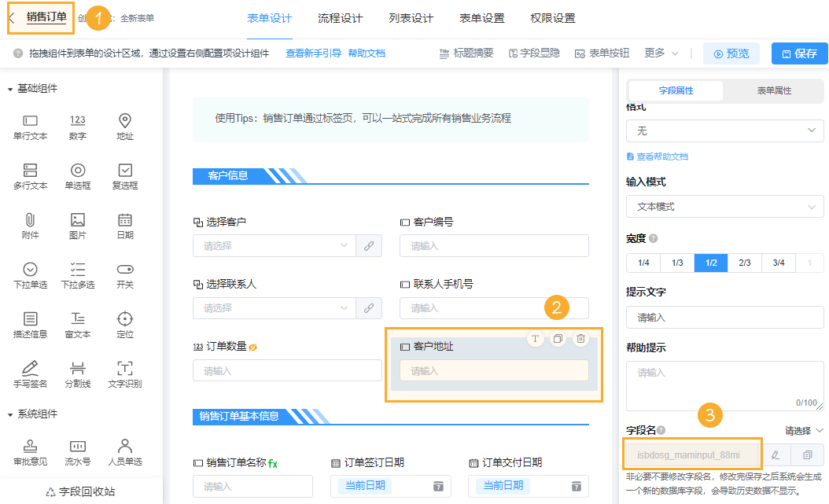
Task: Click the 提示文字 input field
Action: click(x=724, y=317)
